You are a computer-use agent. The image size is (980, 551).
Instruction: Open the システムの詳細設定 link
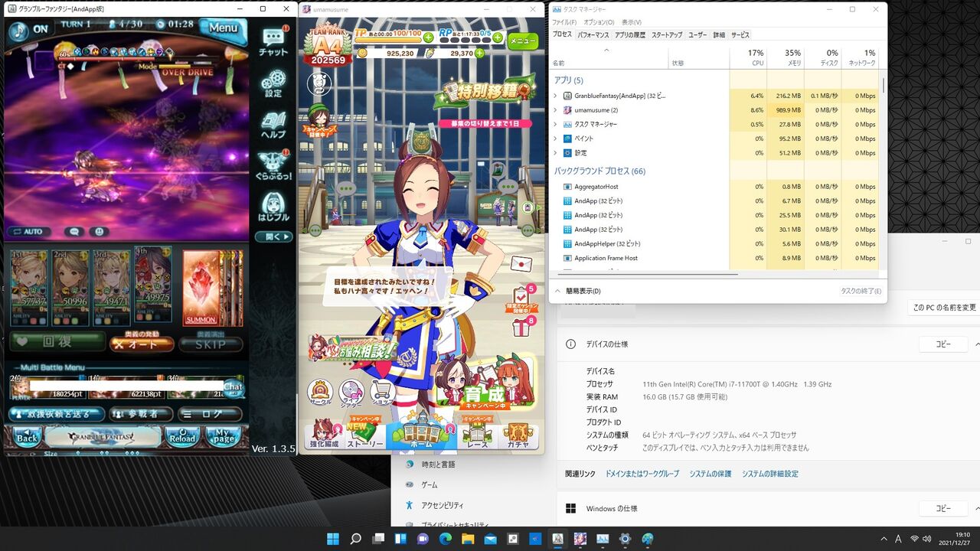point(769,474)
